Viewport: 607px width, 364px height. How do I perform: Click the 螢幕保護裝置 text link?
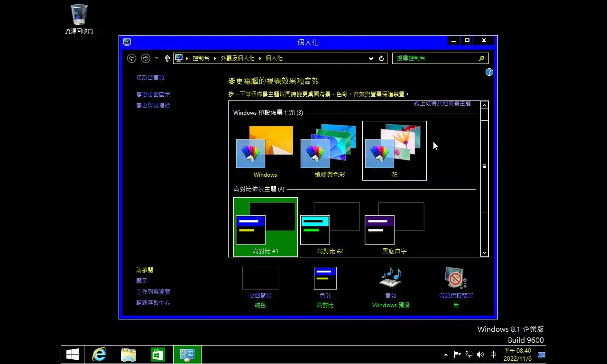coord(456,295)
